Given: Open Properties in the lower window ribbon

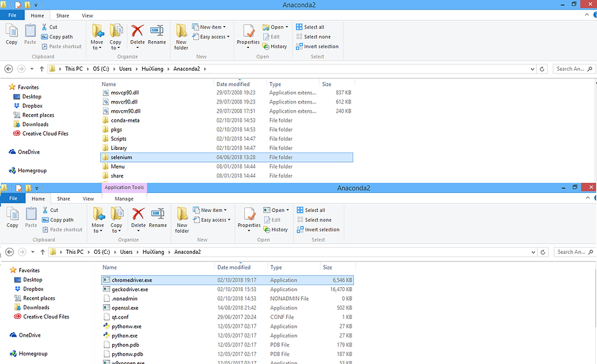Looking at the screenshot, I should click(249, 220).
